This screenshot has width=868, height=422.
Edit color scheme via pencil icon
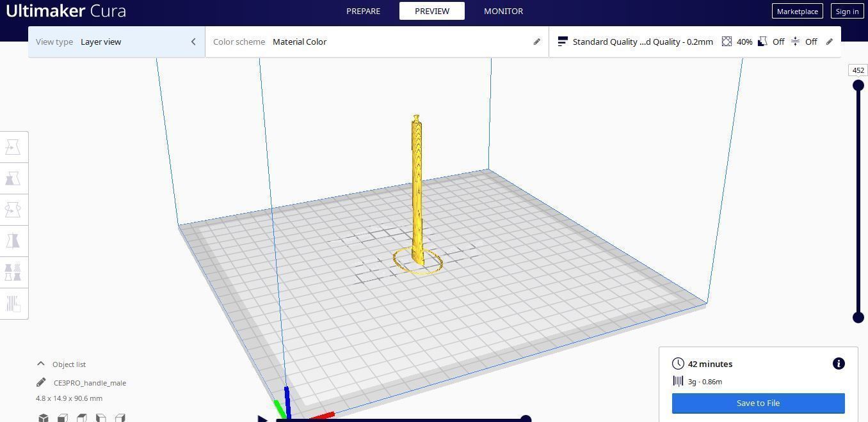537,42
